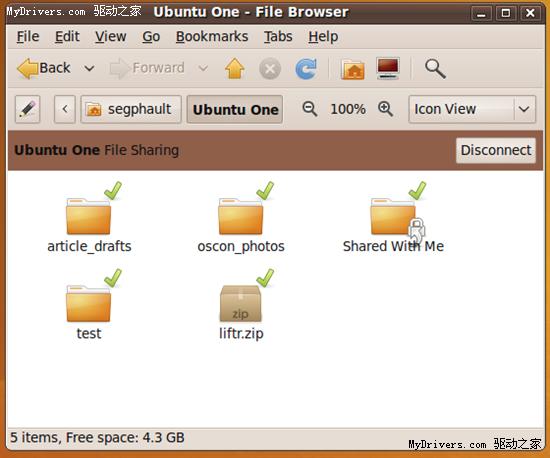550x458 pixels.
Task: Maximize the File Browser window
Action: tap(505, 14)
